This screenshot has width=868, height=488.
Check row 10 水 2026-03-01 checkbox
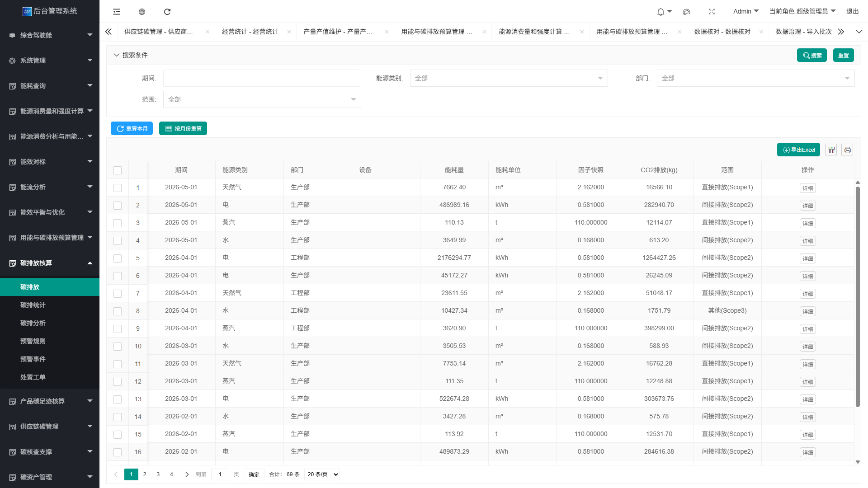pyautogui.click(x=118, y=347)
